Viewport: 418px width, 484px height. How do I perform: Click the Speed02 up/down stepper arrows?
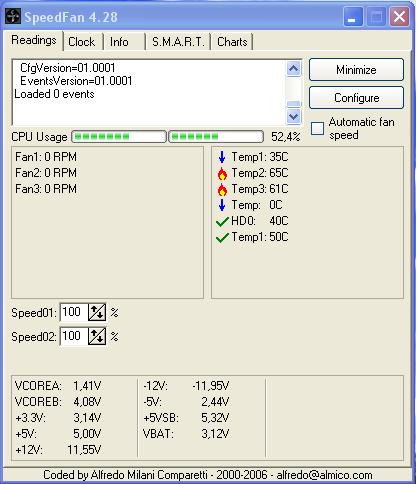pyautogui.click(x=97, y=336)
